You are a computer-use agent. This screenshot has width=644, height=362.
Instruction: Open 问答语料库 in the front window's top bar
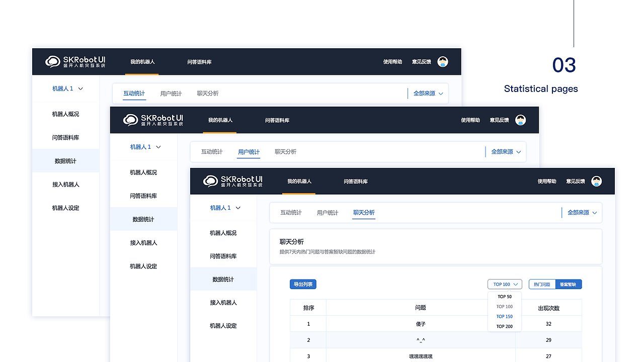point(356,181)
